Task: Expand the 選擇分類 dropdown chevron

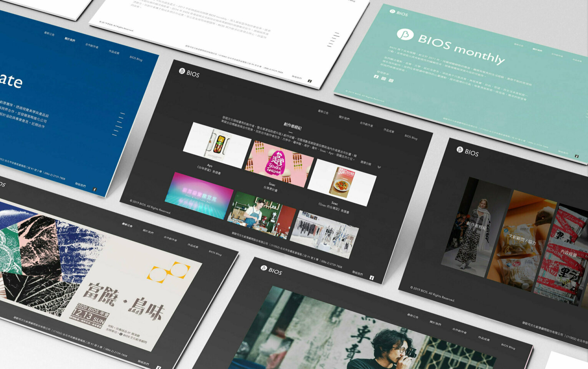Action: [379, 167]
